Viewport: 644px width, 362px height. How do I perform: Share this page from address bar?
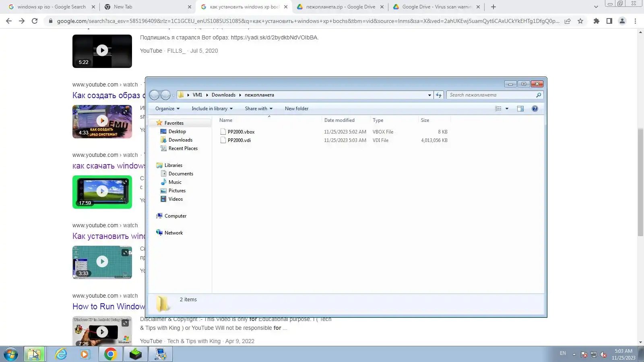tap(568, 21)
